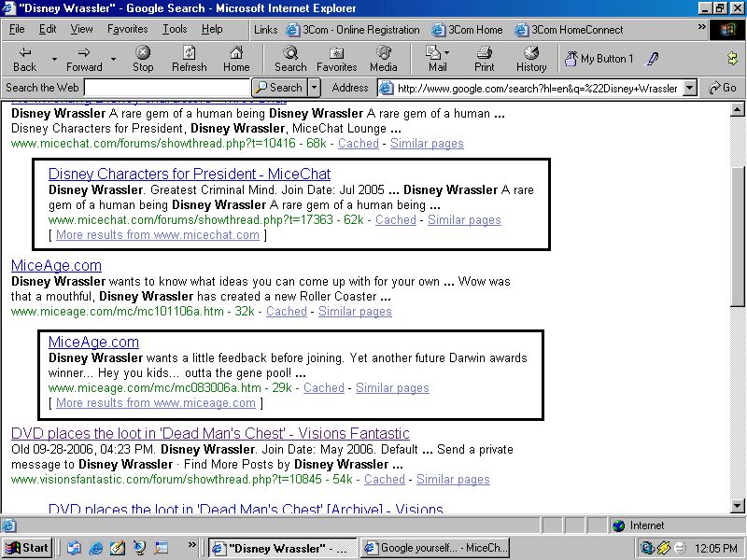Click the Mail toolbar button
Viewport: 747px width, 560px height.
click(x=437, y=59)
